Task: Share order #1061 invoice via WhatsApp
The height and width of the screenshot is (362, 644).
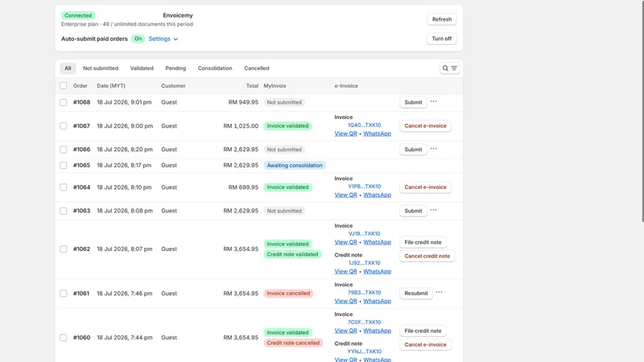Action: pos(377,301)
